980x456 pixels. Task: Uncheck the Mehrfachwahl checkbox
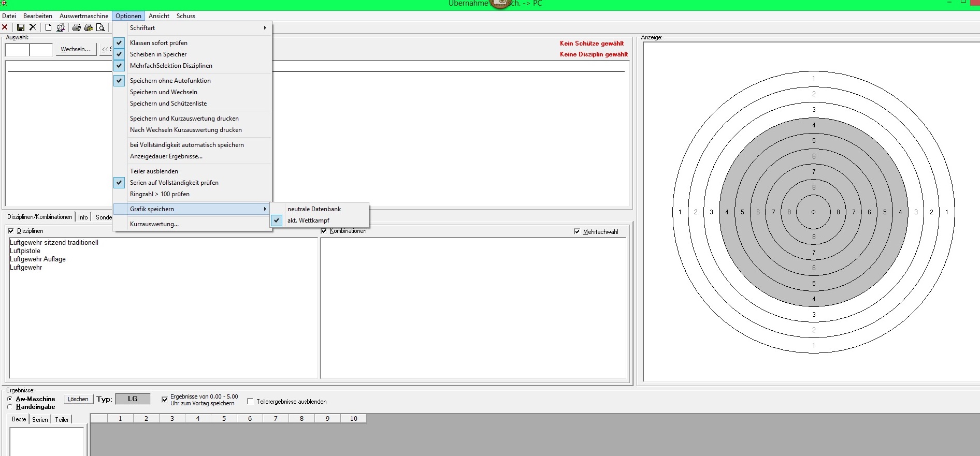click(577, 232)
